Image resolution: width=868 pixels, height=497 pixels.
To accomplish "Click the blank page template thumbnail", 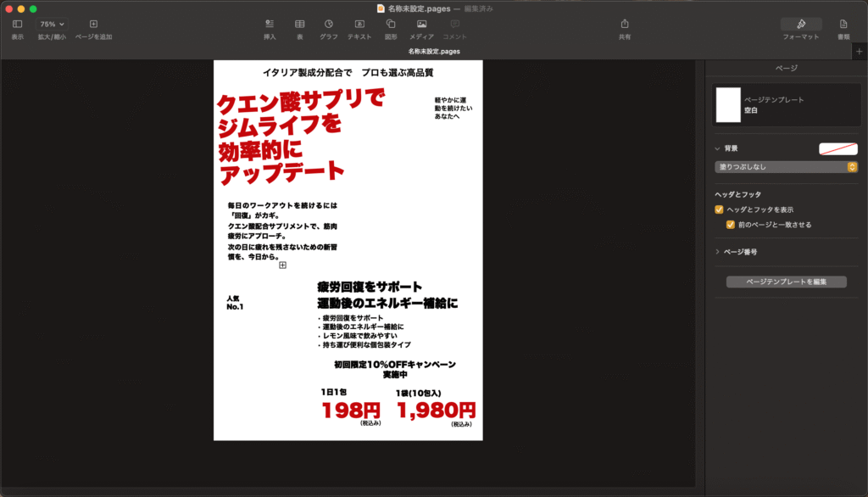I will point(728,104).
